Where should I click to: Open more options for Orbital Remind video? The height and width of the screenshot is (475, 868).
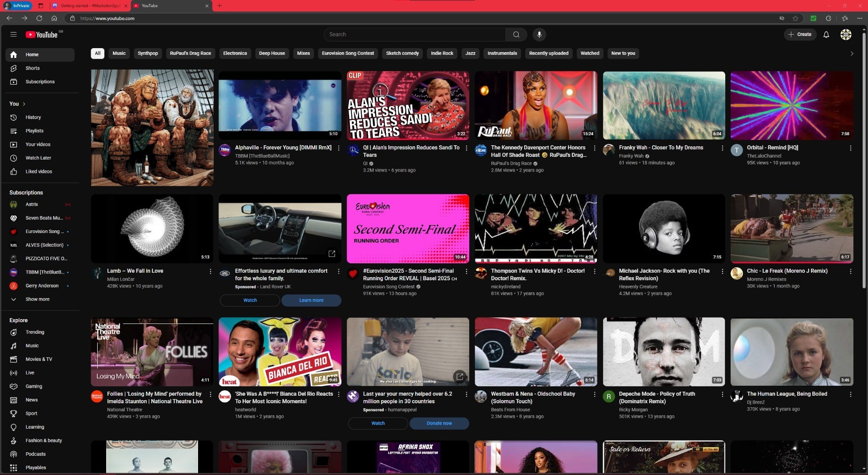pyautogui.click(x=850, y=148)
